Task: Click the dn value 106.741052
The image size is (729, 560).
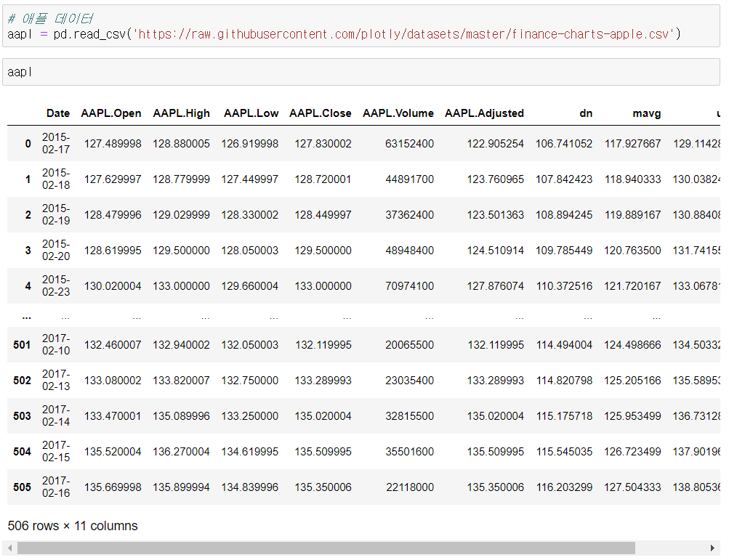Action: tap(564, 144)
